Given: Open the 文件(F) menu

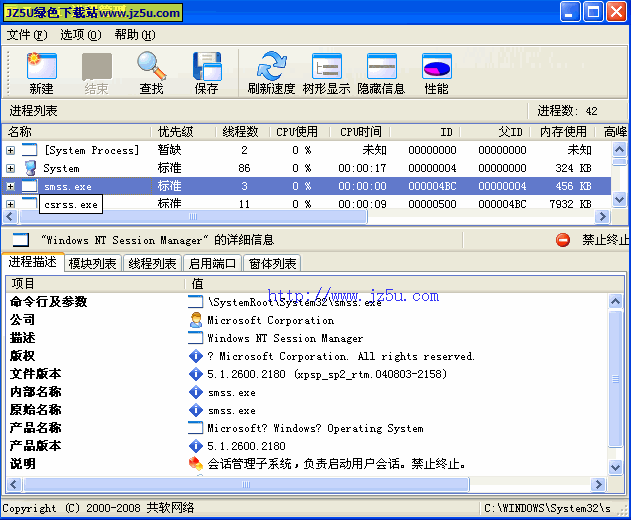Looking at the screenshot, I should click(27, 35).
